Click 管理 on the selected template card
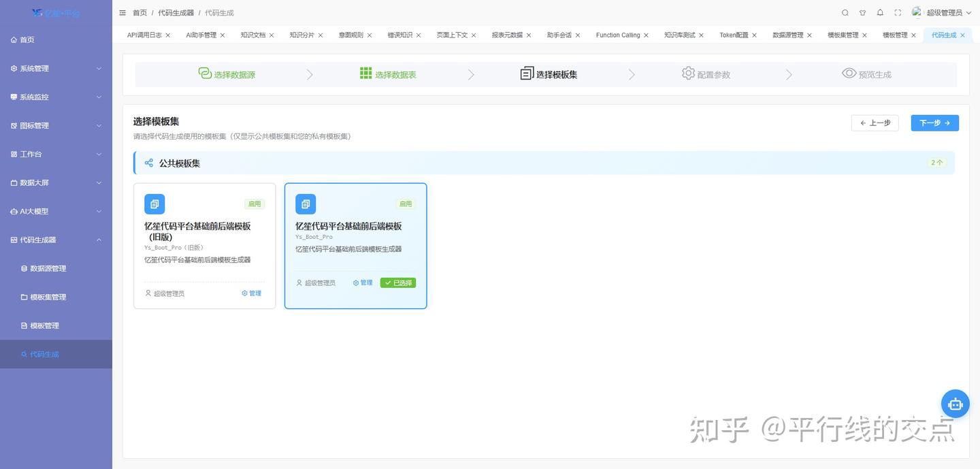 [363, 283]
